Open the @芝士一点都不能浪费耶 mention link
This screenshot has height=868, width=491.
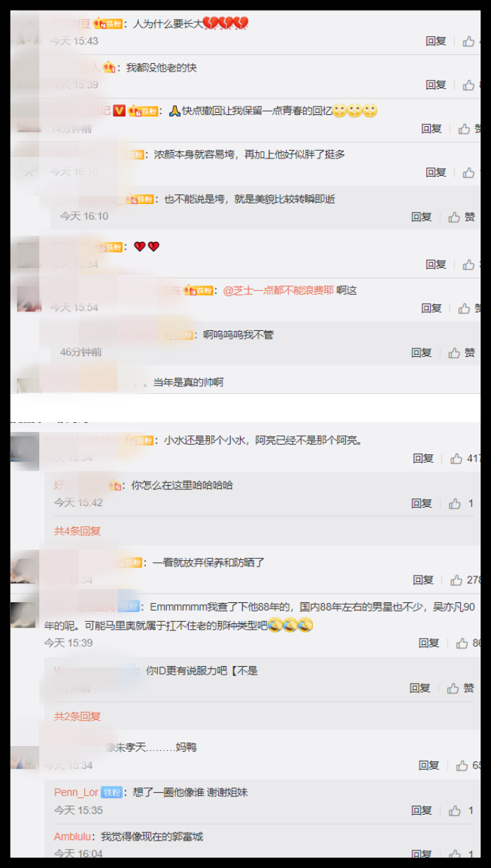pyautogui.click(x=278, y=290)
